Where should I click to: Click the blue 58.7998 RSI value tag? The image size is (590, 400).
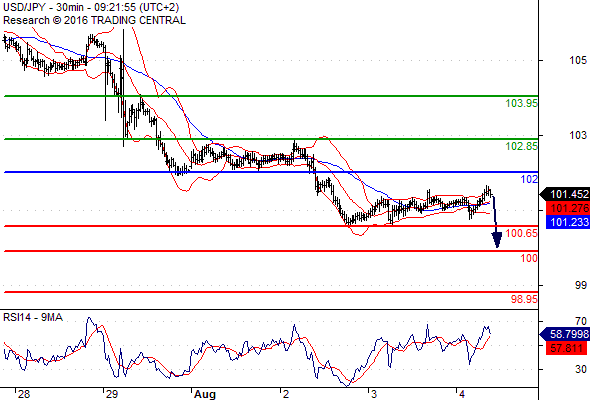coord(565,334)
